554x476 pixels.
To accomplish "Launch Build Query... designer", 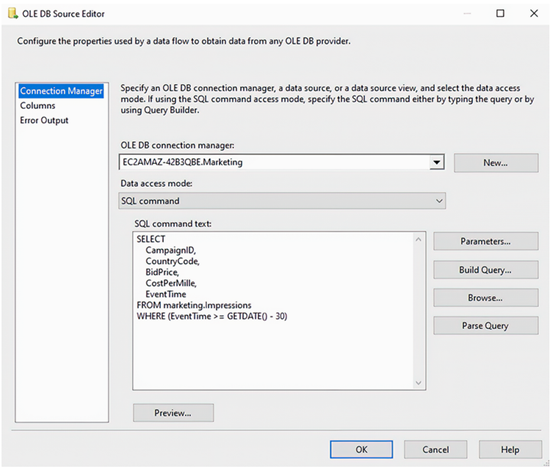I will 486,270.
